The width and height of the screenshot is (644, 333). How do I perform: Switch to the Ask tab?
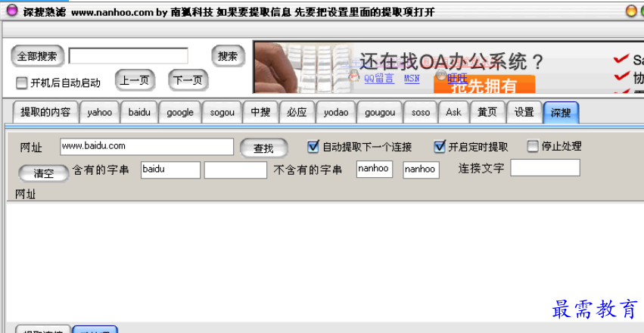click(453, 112)
